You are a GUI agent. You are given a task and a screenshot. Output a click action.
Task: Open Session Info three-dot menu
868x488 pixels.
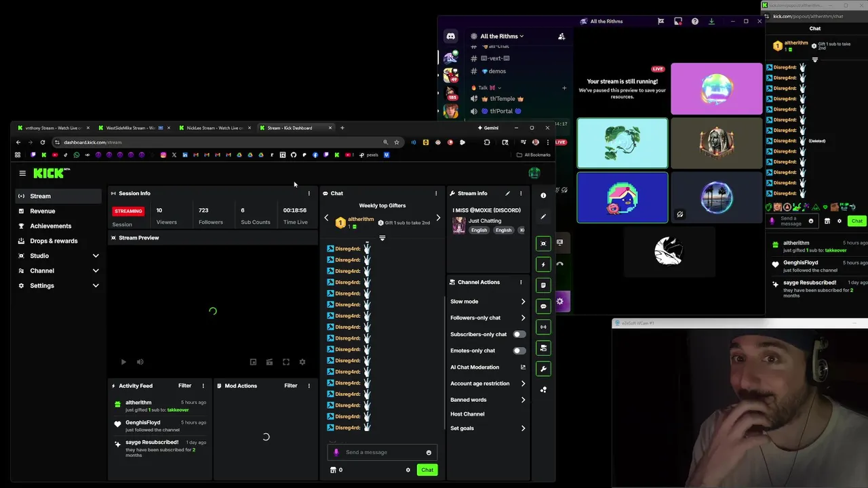click(x=309, y=193)
